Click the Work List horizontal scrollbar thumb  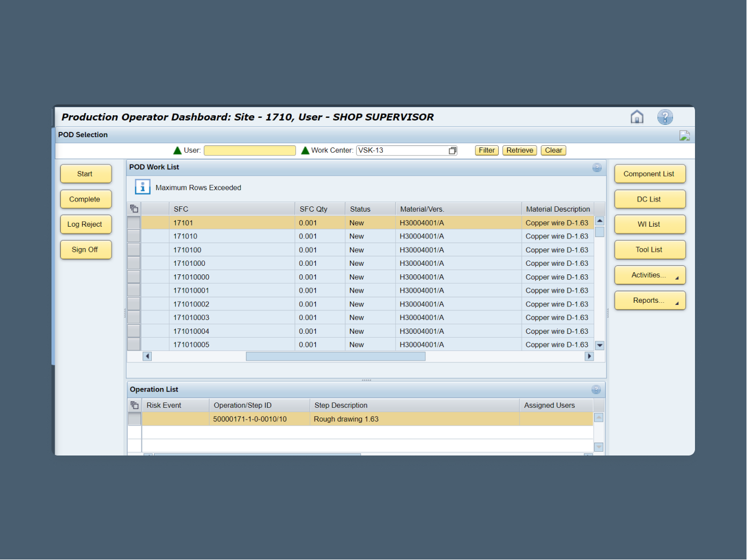336,356
